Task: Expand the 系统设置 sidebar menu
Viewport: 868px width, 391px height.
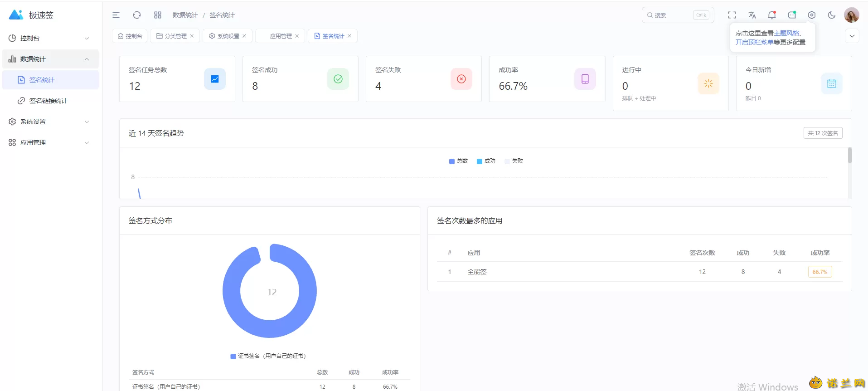Action: 50,122
